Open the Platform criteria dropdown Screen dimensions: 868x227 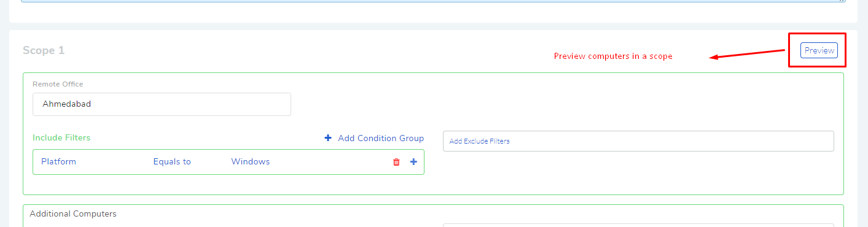[58, 162]
